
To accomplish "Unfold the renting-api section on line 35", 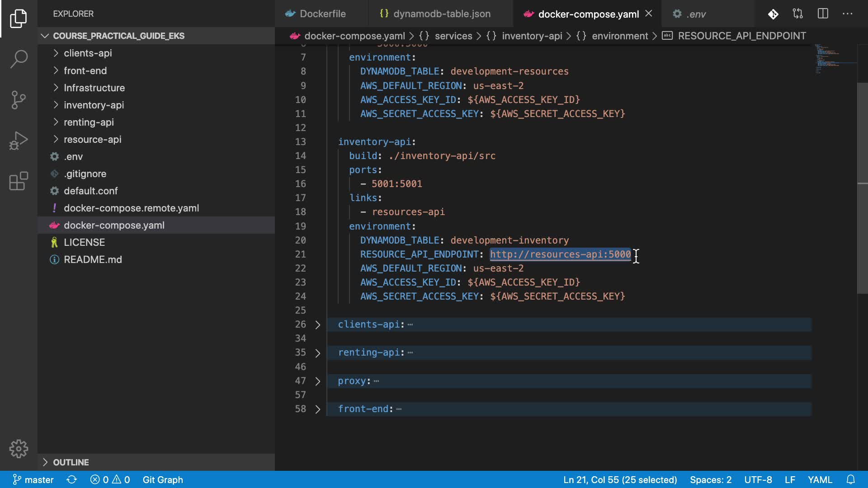I will (317, 353).
